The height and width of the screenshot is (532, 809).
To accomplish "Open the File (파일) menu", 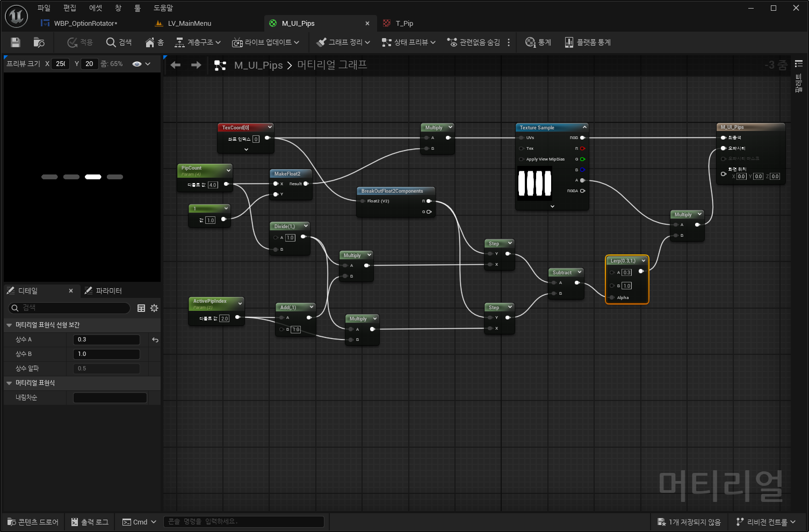I will (44, 8).
